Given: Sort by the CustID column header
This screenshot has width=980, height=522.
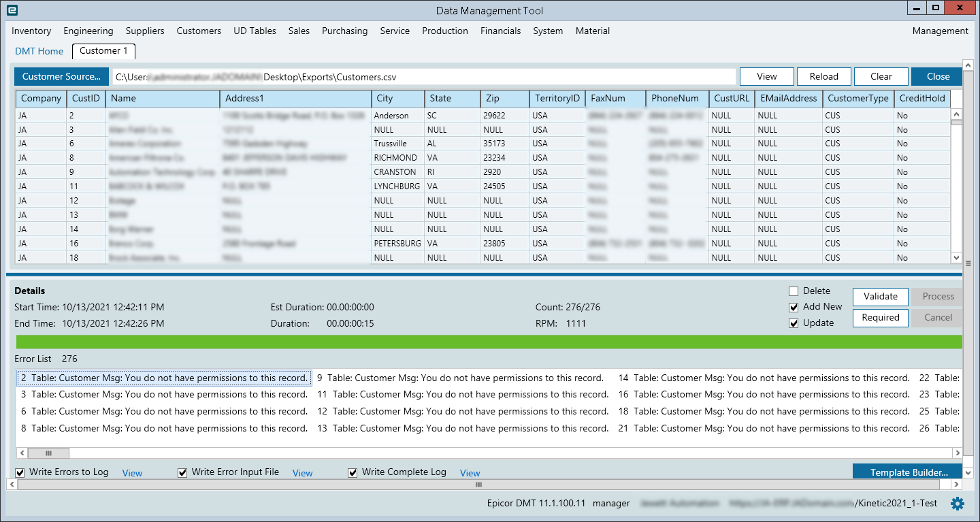Looking at the screenshot, I should tap(86, 99).
